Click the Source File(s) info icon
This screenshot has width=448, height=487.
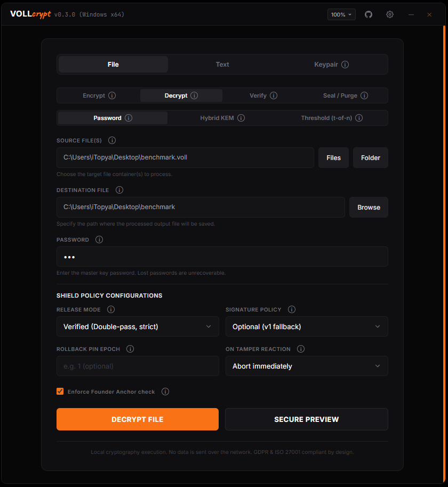click(112, 140)
